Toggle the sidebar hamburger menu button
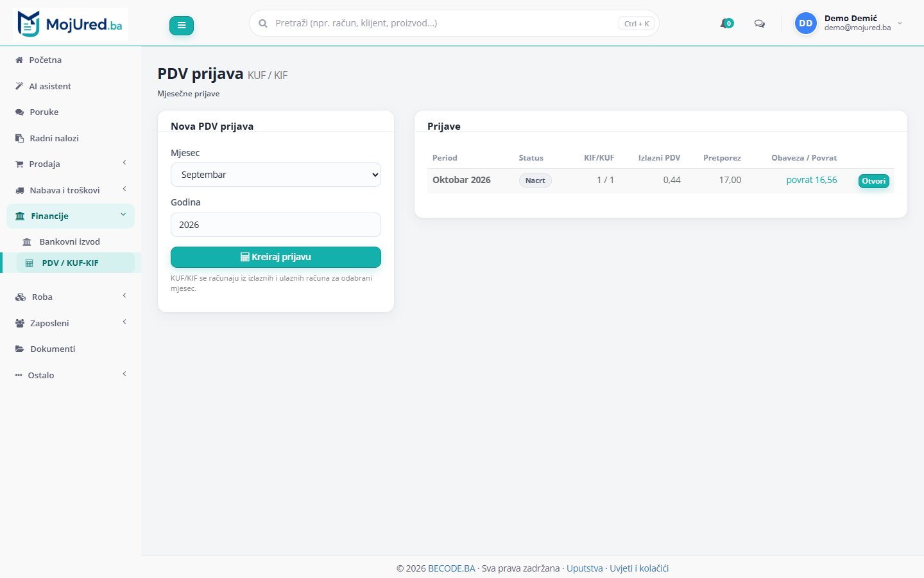 click(182, 25)
